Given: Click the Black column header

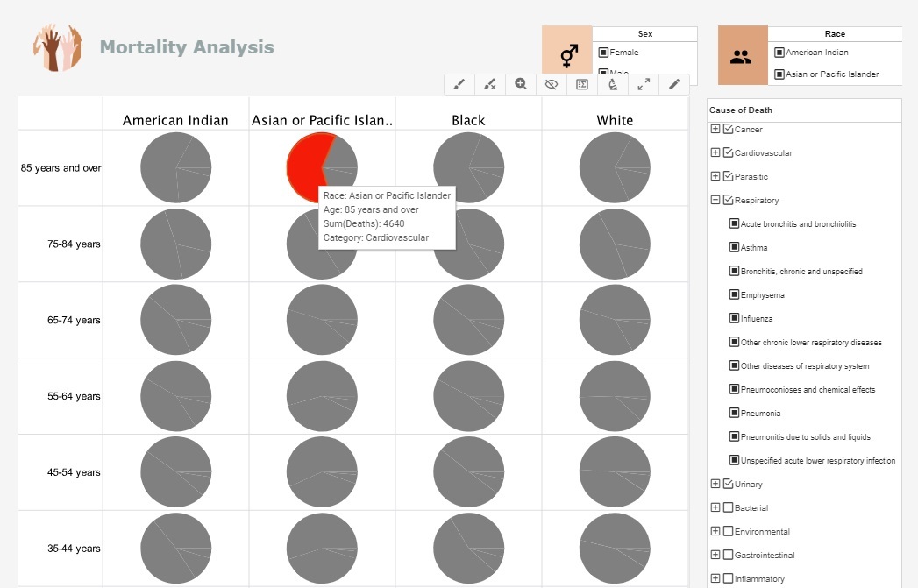Looking at the screenshot, I should point(468,120).
